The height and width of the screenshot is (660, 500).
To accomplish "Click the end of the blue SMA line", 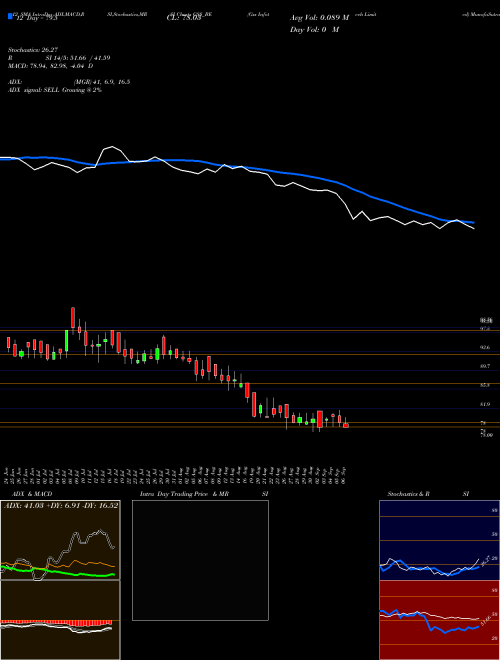I will [473, 222].
